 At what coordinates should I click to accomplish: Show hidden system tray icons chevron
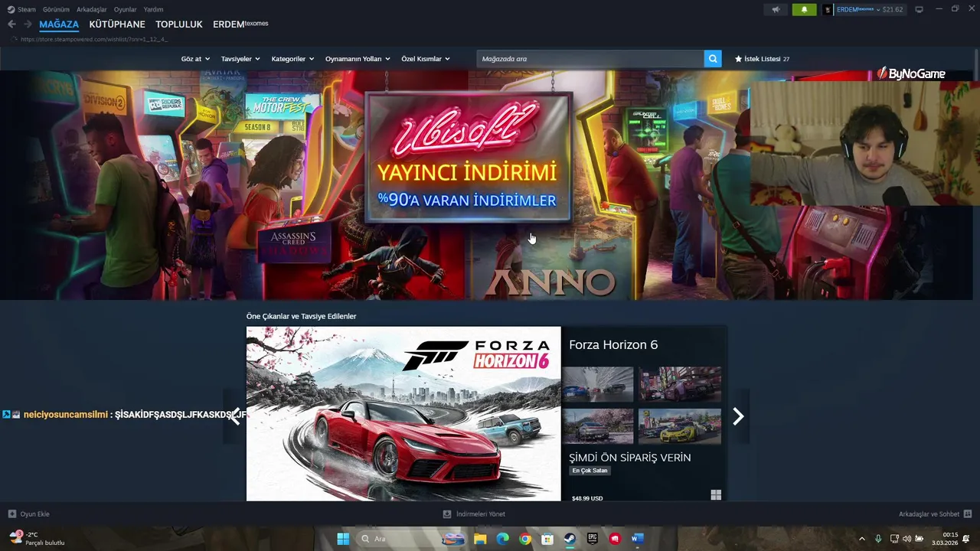point(862,539)
